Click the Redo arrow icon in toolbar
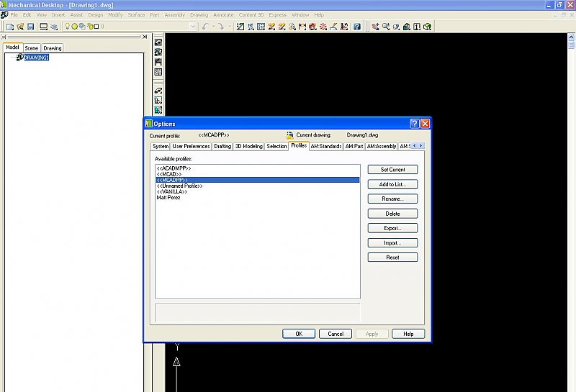The image size is (576, 392). [221, 27]
